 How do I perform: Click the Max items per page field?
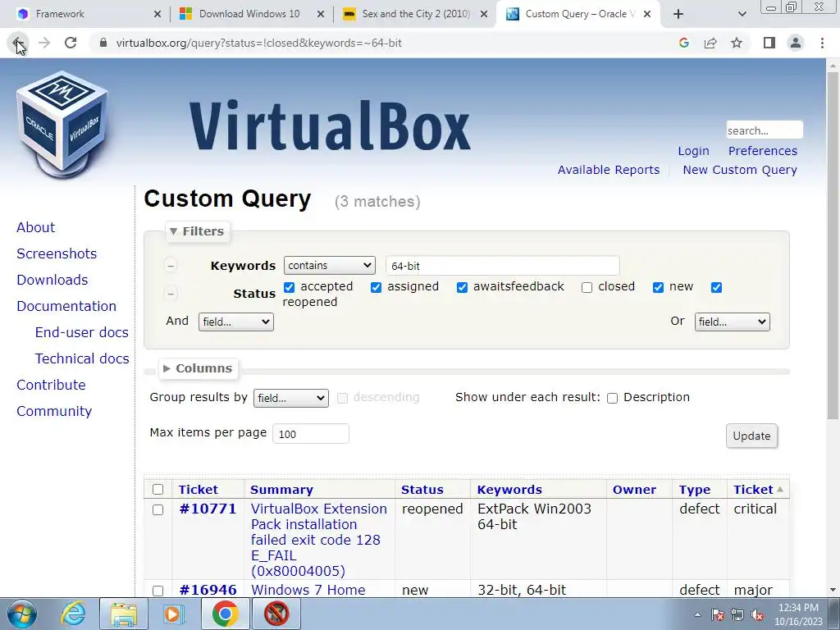coord(311,433)
